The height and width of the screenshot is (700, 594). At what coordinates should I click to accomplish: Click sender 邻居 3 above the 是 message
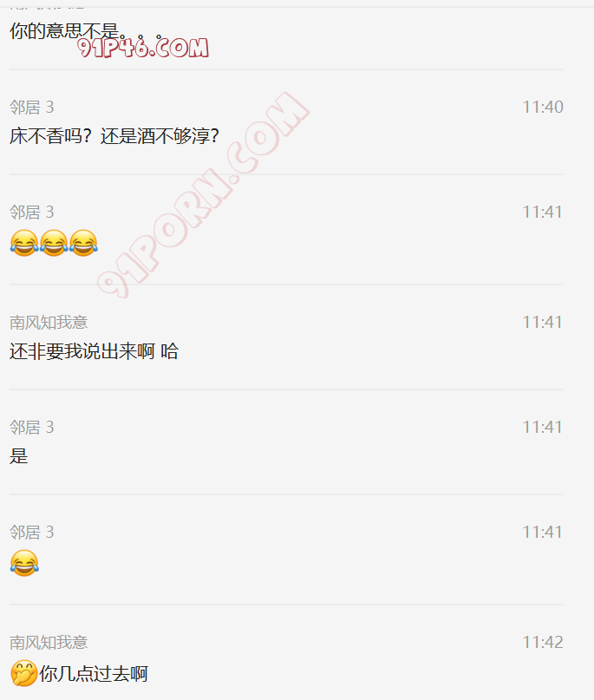click(32, 428)
